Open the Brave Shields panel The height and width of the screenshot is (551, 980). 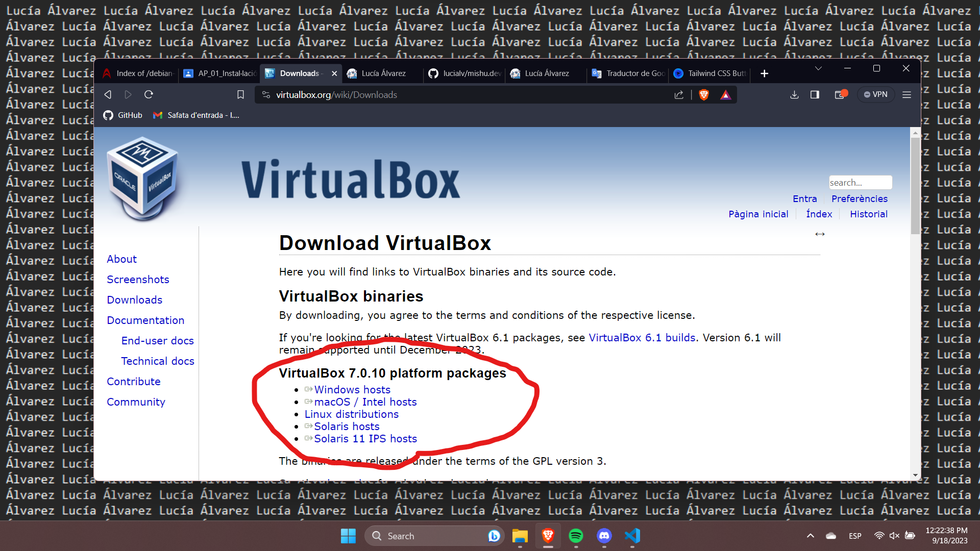(704, 94)
